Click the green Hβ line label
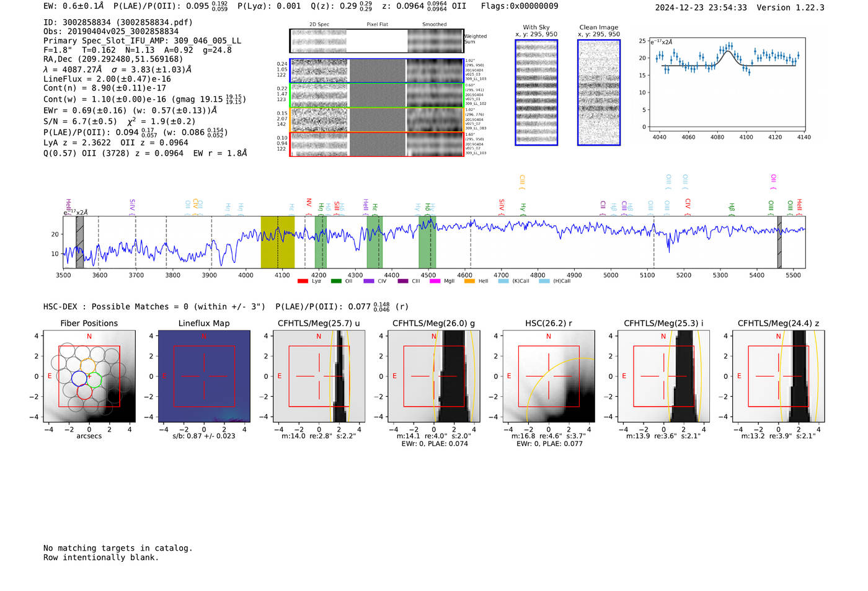Viewport: 868px width, 591px height. pos(732,208)
